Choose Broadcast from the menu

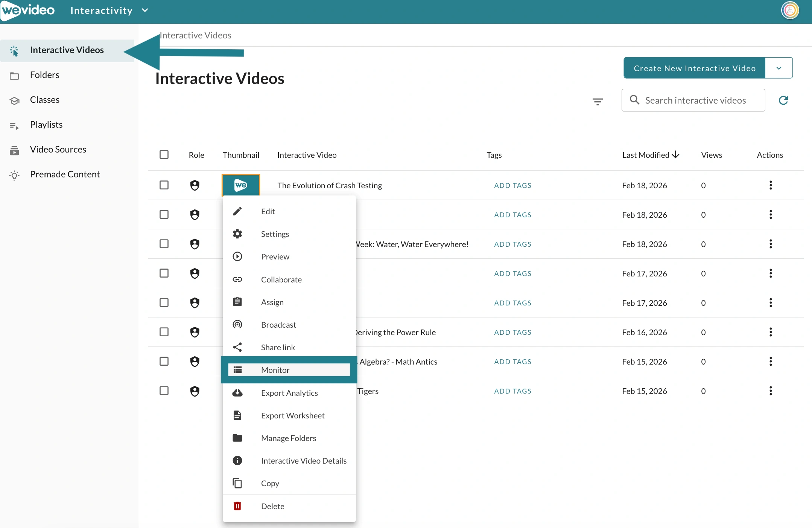point(289,325)
